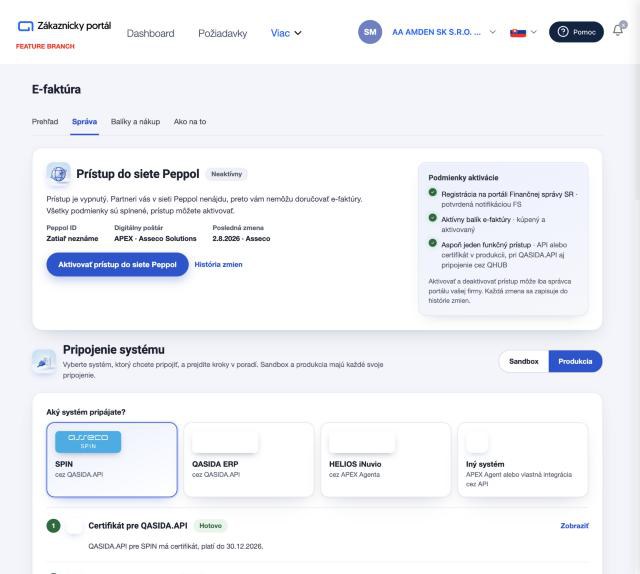Select the QASIDA ERP system card
Viewport: 640px width, 574px height.
click(249, 460)
